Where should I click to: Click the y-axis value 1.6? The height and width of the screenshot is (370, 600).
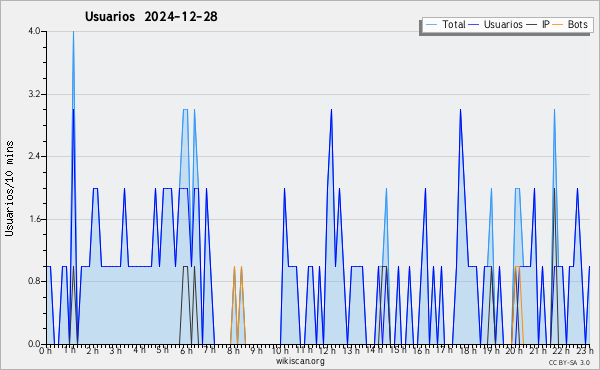tap(34, 219)
